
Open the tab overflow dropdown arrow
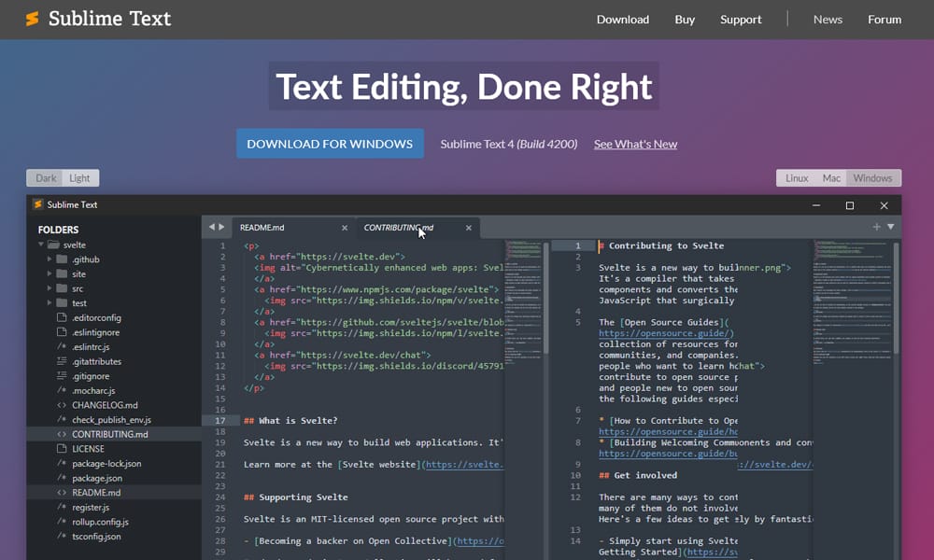(x=889, y=226)
